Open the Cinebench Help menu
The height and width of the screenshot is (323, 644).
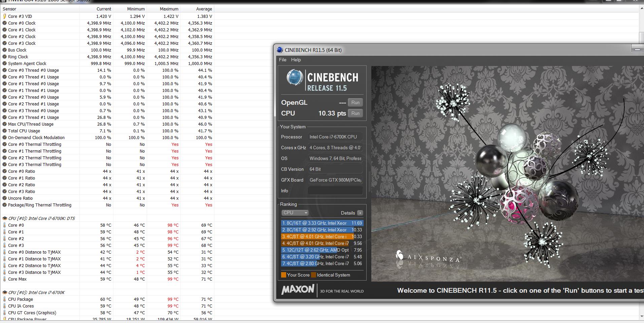click(296, 60)
